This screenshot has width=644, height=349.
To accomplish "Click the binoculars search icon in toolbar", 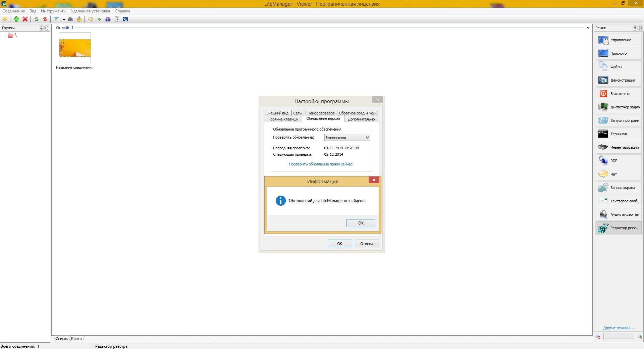I will (x=70, y=19).
